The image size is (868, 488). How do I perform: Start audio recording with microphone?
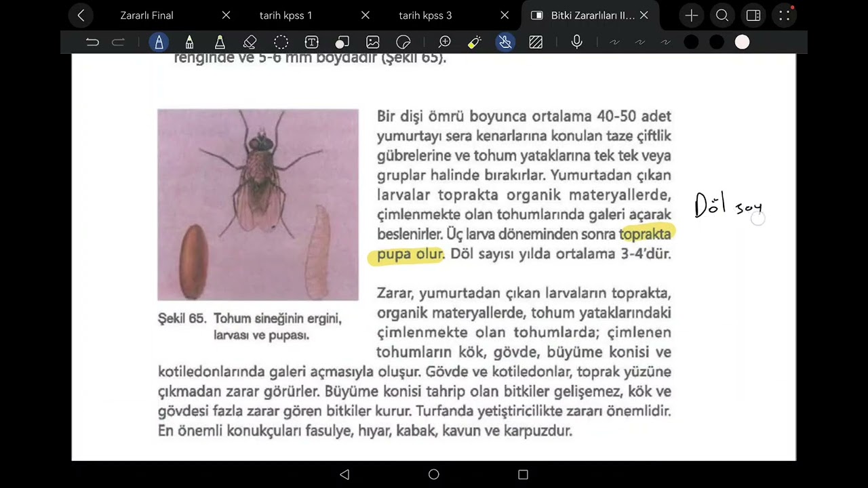pyautogui.click(x=577, y=42)
